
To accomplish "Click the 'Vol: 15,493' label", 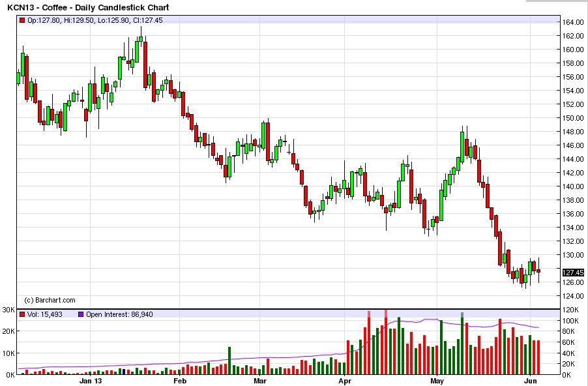I will pyautogui.click(x=44, y=314).
